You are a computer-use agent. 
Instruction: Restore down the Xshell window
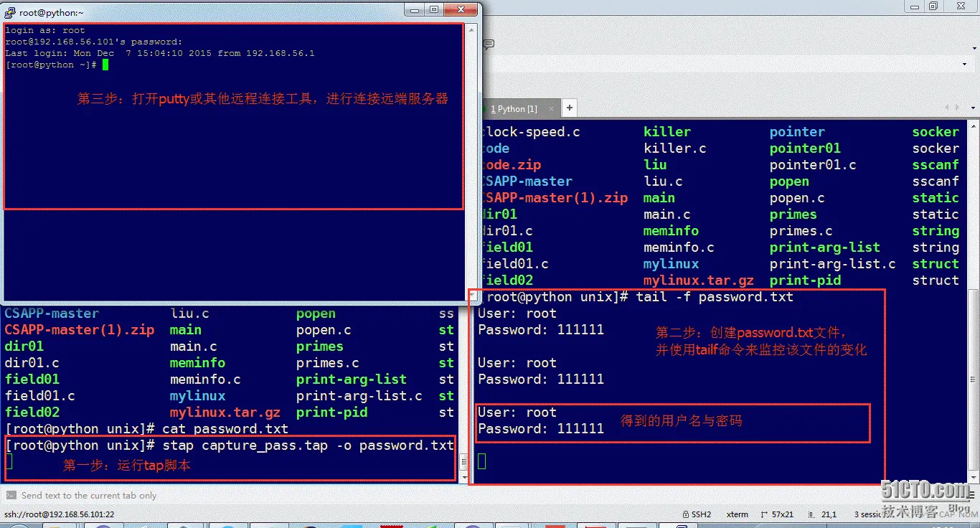click(x=933, y=6)
